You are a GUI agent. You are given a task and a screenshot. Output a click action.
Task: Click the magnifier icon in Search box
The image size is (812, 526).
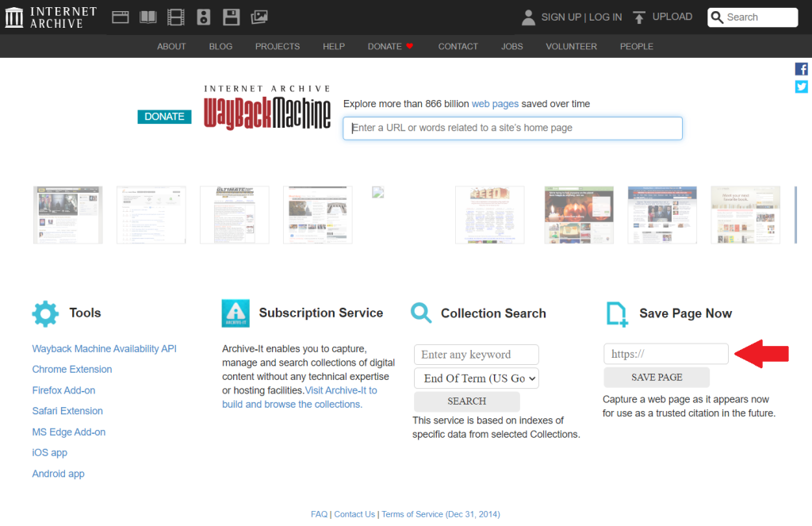tap(717, 17)
